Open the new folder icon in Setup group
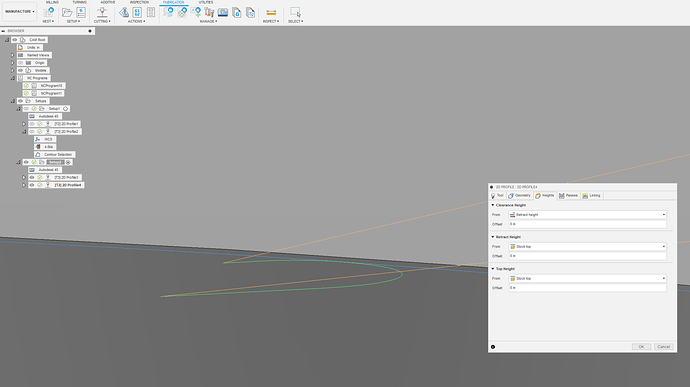Screen dimensions: 690x387 click(67, 12)
